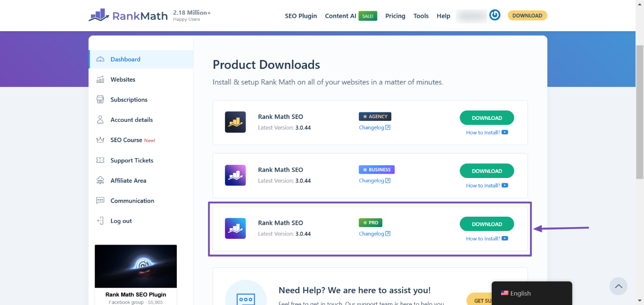Click the PRO plan badge

click(x=371, y=222)
